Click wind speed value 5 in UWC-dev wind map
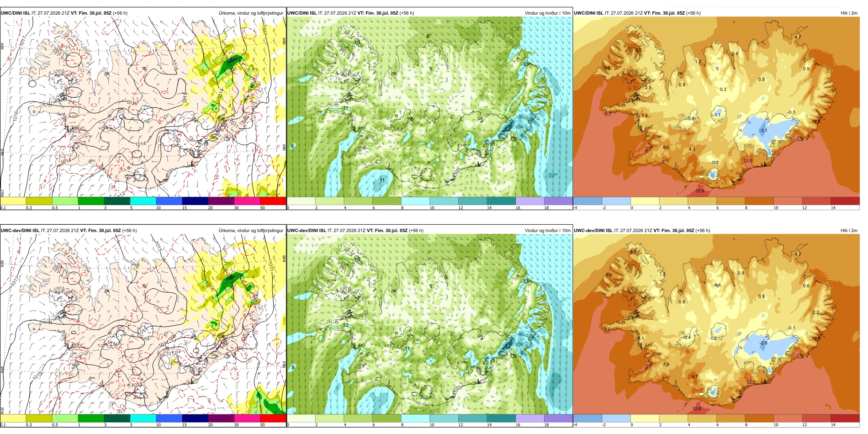Screen dimensions: 868x434 tap(446, 278)
